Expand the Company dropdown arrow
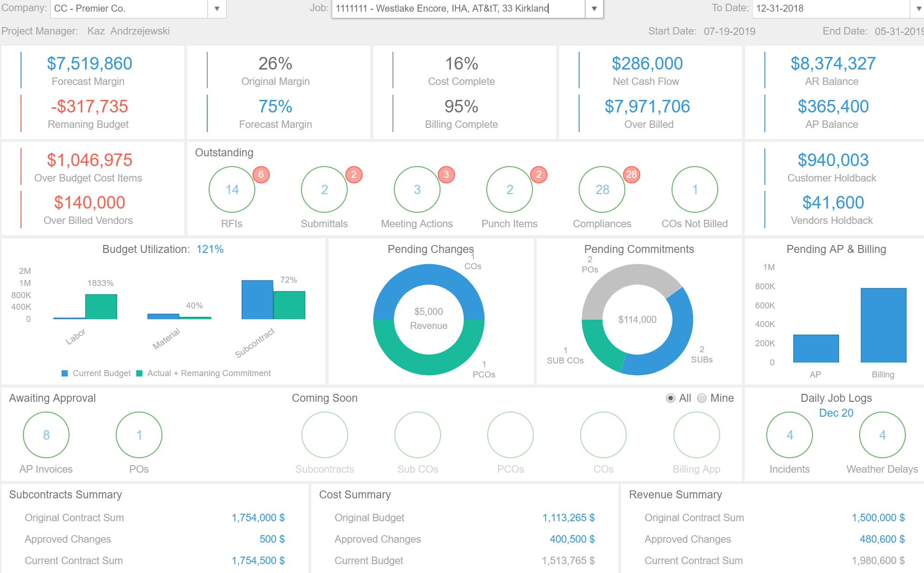Image resolution: width=924 pixels, height=573 pixels. click(x=217, y=8)
